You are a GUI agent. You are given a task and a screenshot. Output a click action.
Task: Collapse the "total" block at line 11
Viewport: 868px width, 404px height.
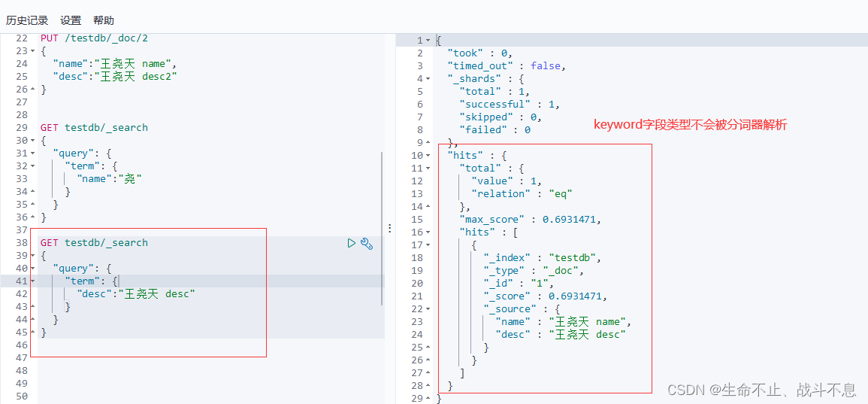(x=428, y=169)
